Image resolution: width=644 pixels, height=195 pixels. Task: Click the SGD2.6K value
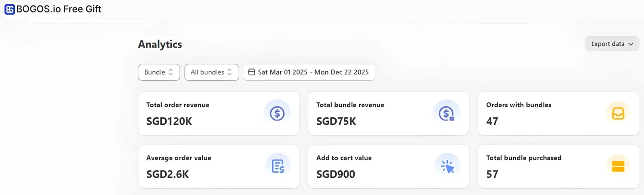point(167,174)
